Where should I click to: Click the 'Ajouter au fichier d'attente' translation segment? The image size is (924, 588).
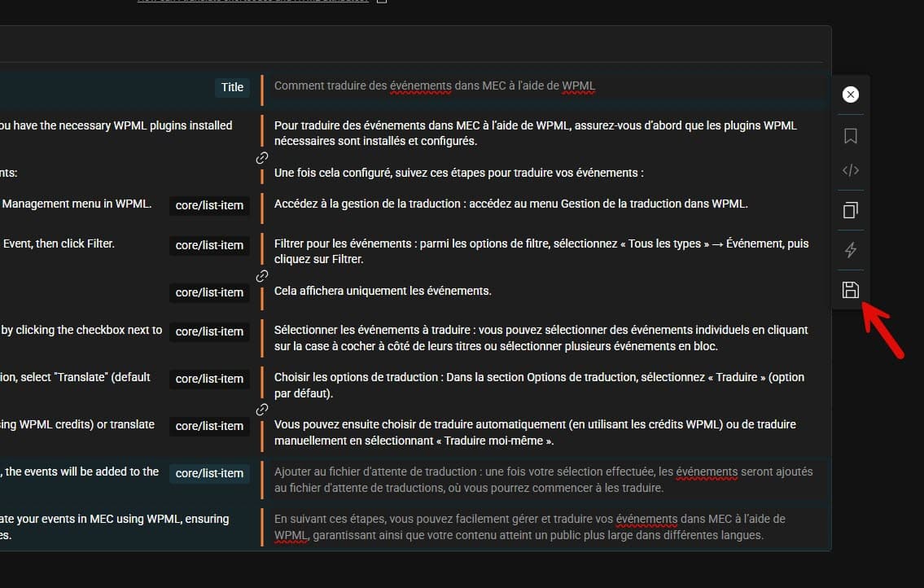click(x=543, y=480)
